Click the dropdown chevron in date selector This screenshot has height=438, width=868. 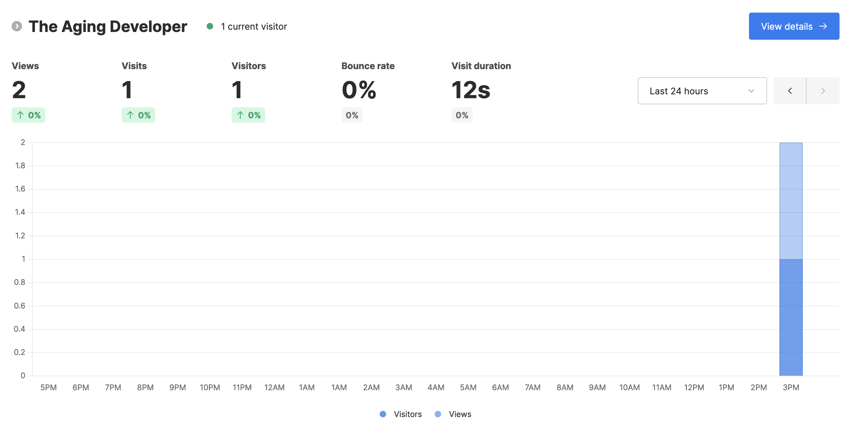point(751,91)
